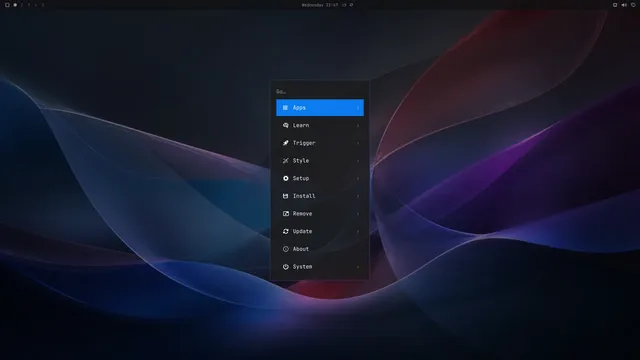The image size is (640, 360).
Task: Expand the Trigger submenu chevron
Action: coord(358,143)
